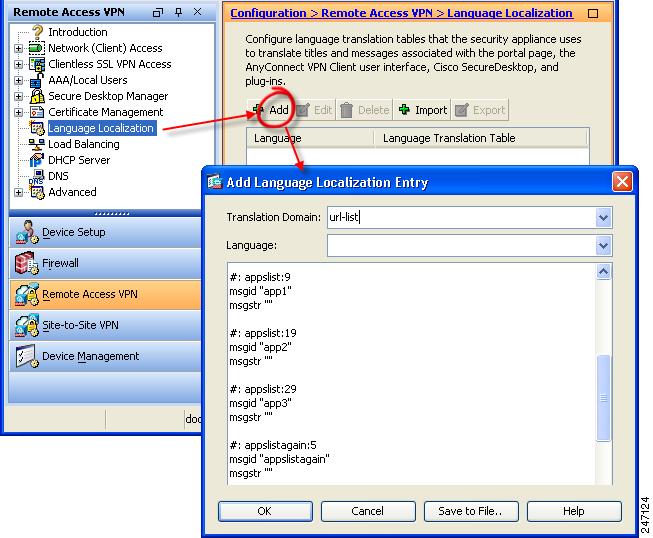Click Cancel in the dialog
Screen dimensions: 653x538
tap(368, 511)
